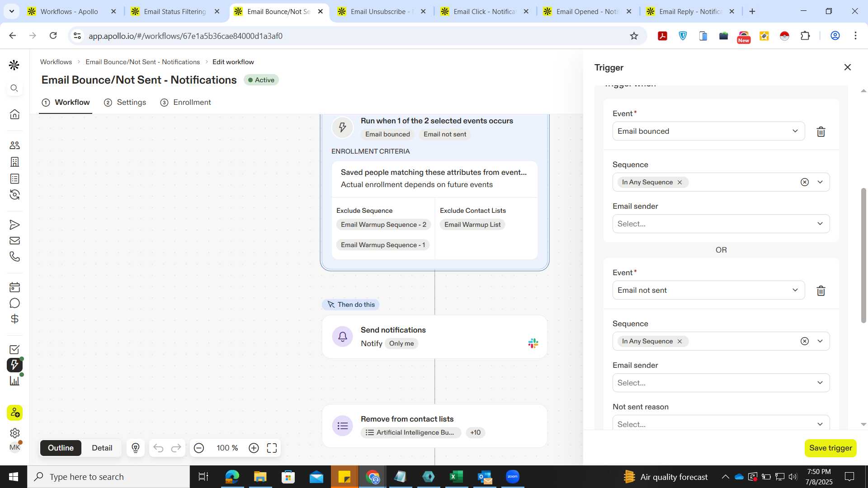Screen dimensions: 868x488
Task: Open Conversations chat bubble icon in sidebar
Action: pyautogui.click(x=14, y=303)
